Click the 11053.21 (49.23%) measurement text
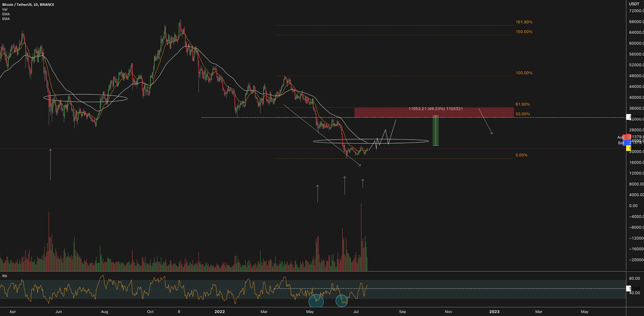Screen dimensions: 644x316 pos(436,109)
